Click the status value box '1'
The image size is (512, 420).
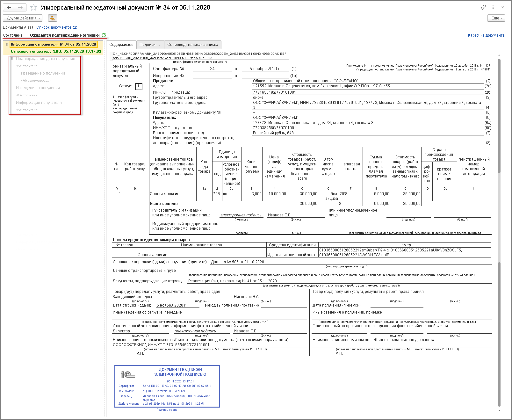coord(139,86)
